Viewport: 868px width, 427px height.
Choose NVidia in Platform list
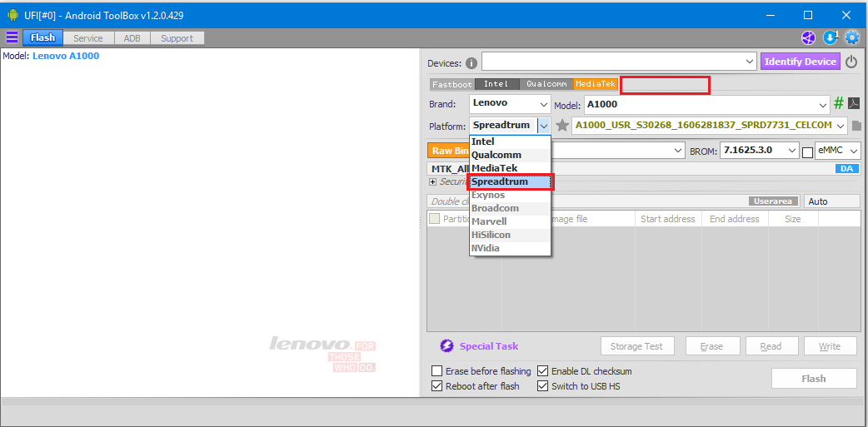pyautogui.click(x=510, y=248)
